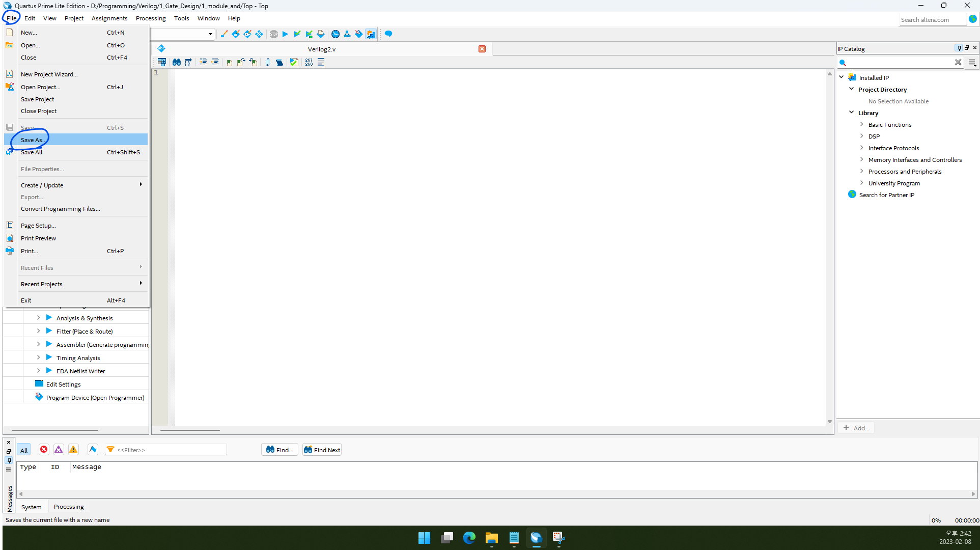This screenshot has width=980, height=550.
Task: Expand the Basic Functions category
Action: coord(861,124)
